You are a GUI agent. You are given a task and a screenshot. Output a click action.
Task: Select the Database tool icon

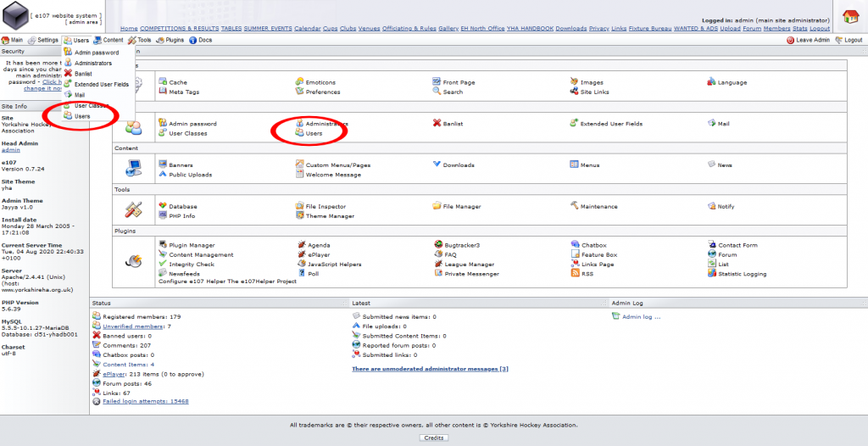(162, 206)
